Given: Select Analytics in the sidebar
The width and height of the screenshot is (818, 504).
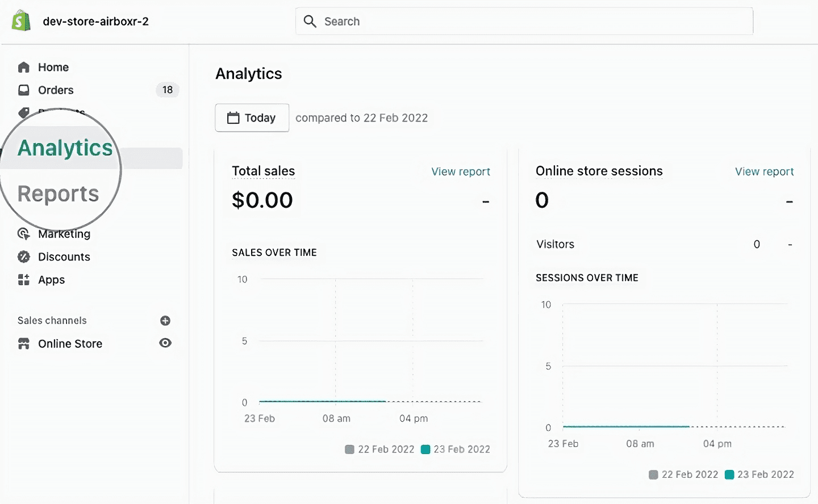Looking at the screenshot, I should (x=65, y=148).
